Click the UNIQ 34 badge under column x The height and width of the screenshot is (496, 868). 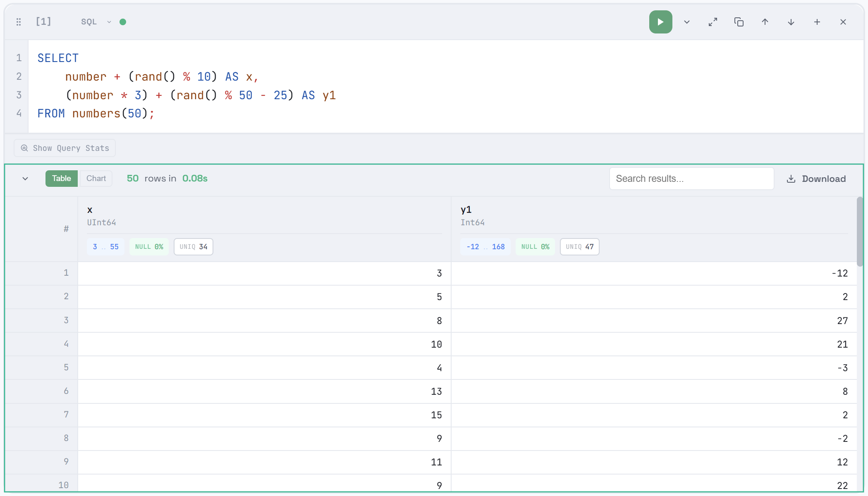click(193, 246)
